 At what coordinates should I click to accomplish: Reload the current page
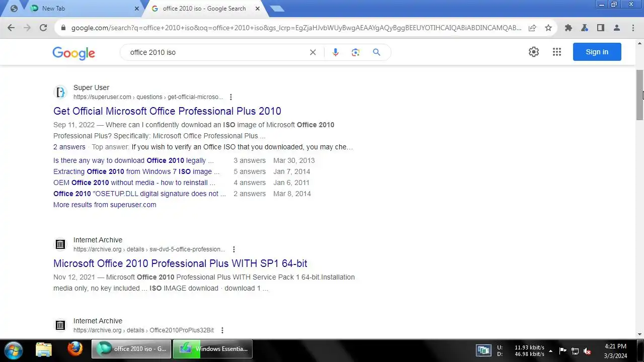[x=43, y=28]
